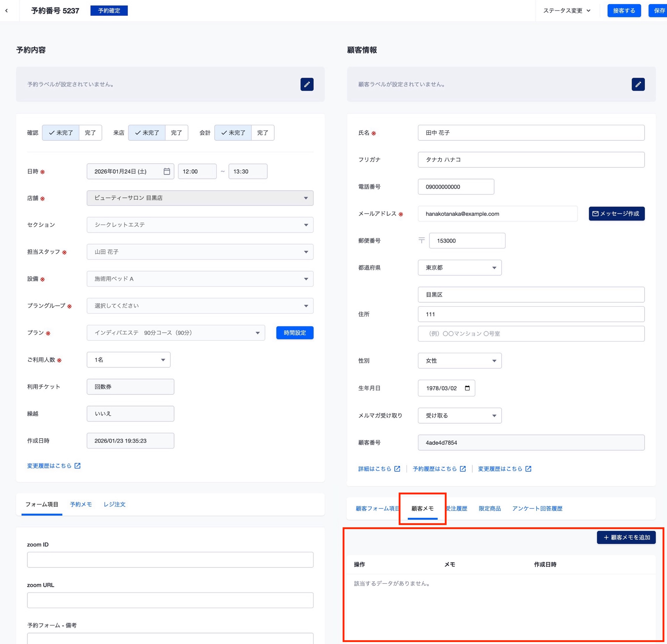Click メールアドレス field hanakotanaka@example.com
667x644 pixels.
497,214
